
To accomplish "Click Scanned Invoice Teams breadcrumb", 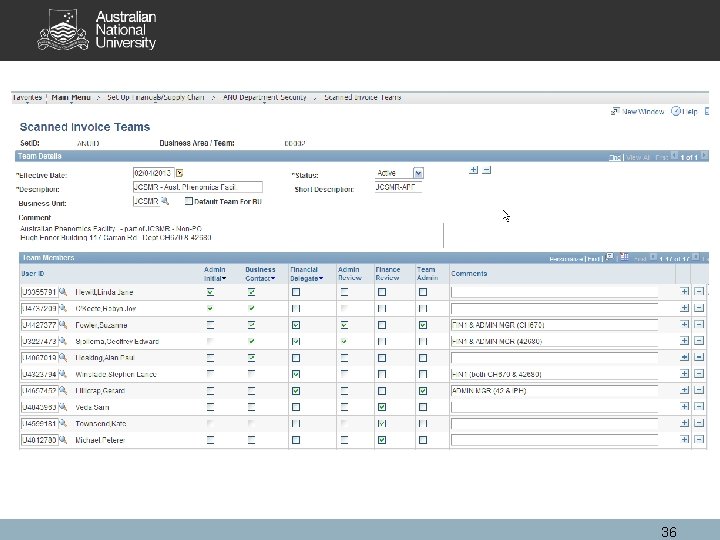I will point(363,97).
